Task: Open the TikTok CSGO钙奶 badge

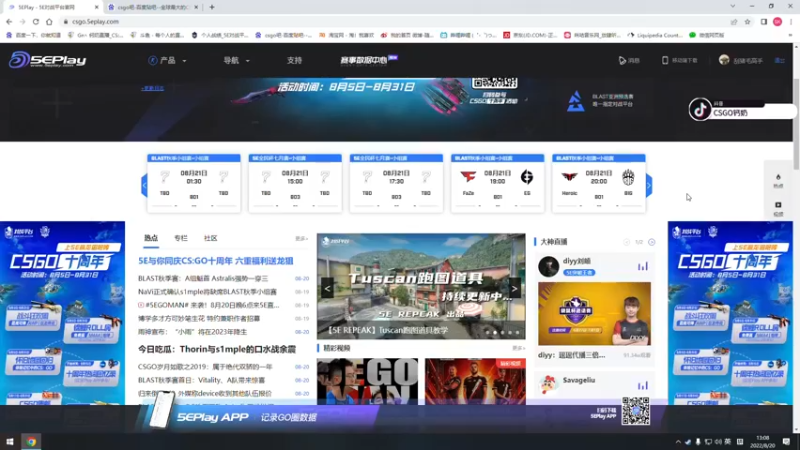Action: tap(742, 109)
